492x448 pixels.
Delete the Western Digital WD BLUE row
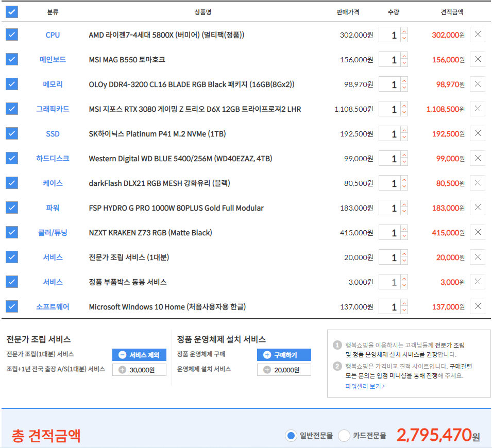[477, 158]
